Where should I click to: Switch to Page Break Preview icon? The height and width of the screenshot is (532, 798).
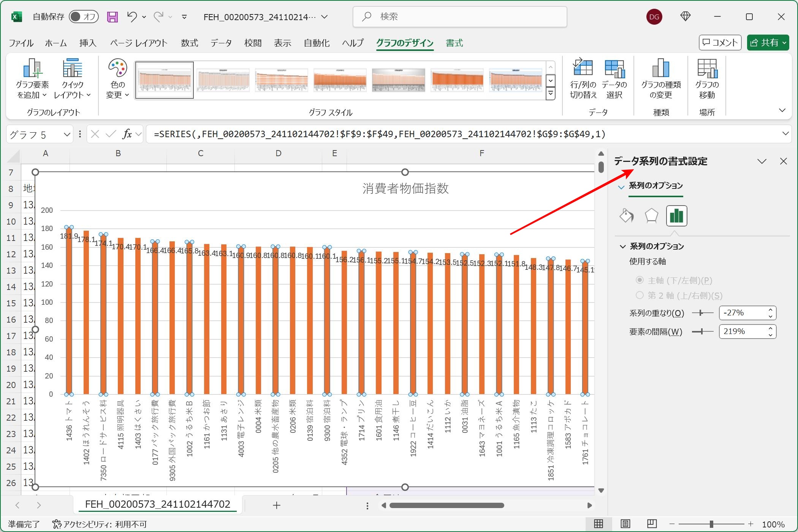[x=652, y=524]
